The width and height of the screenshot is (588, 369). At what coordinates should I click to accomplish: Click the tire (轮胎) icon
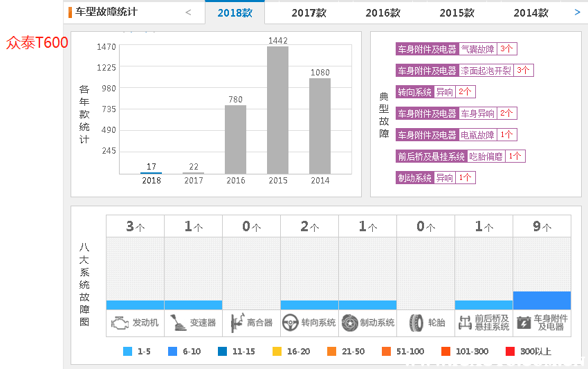point(416,323)
